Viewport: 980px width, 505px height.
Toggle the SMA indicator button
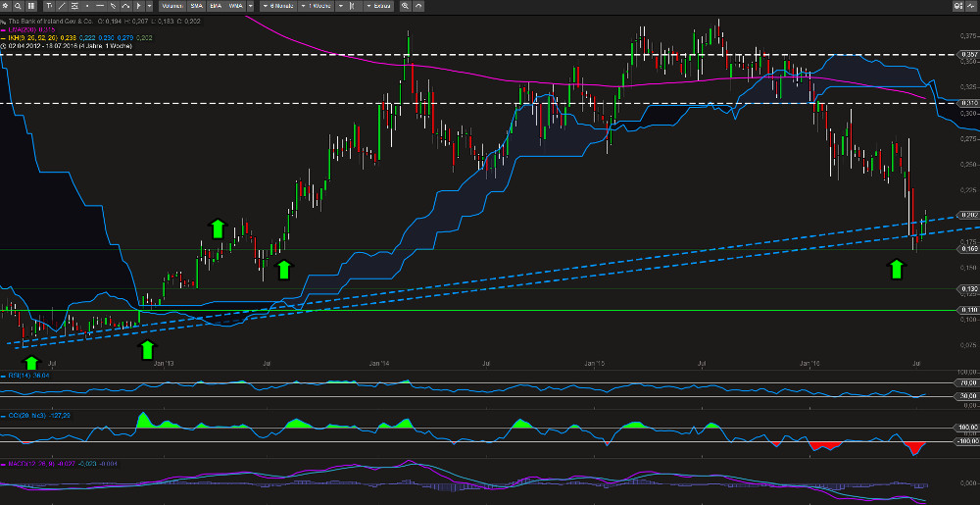[196, 6]
